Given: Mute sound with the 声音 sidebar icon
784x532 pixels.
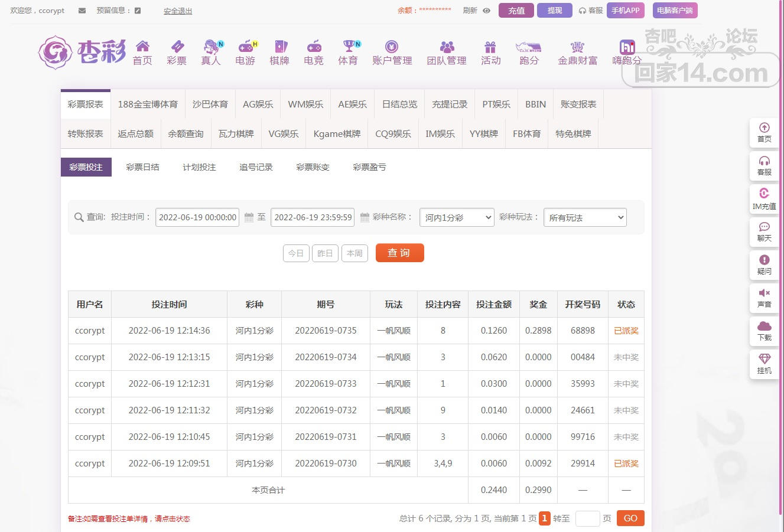Looking at the screenshot, I should 764,293.
